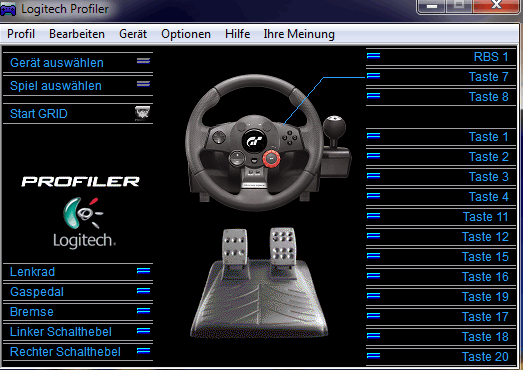523x370 pixels.
Task: Click blue bars icon on Taste 15 row
Action: [374, 256]
